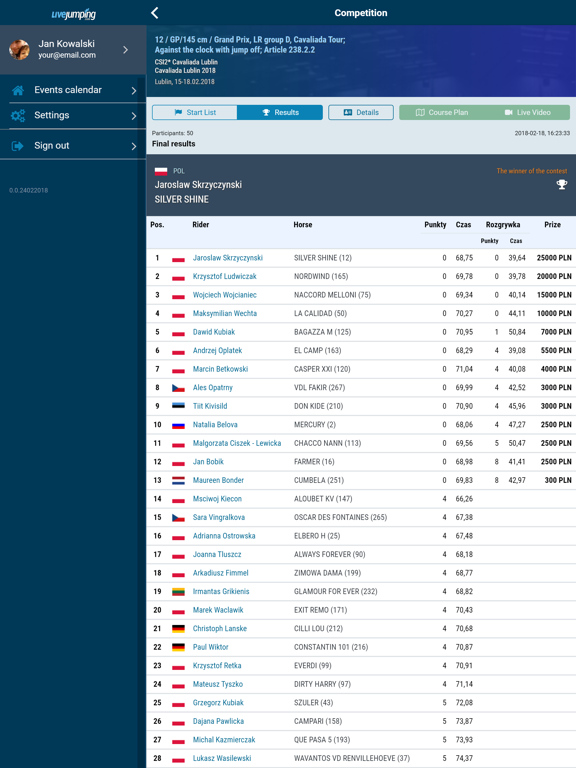This screenshot has width=576, height=768.
Task: Click Russian flag beside Natalia Belova
Action: click(x=178, y=425)
